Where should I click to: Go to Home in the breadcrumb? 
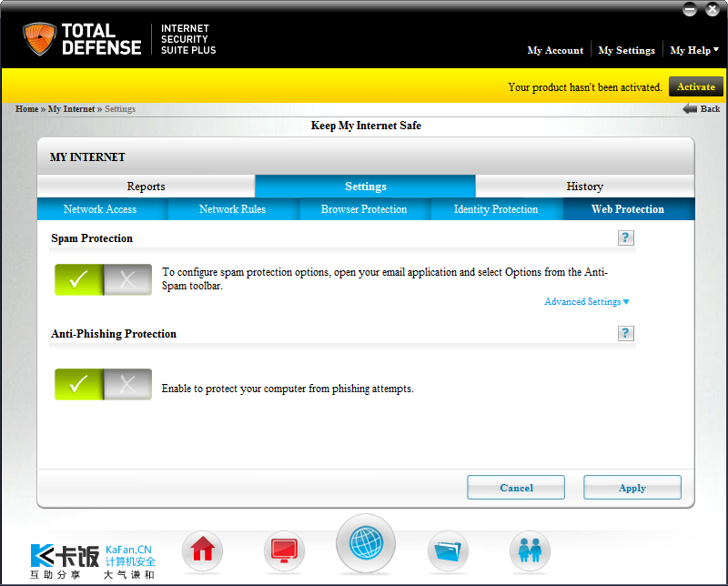(x=27, y=108)
